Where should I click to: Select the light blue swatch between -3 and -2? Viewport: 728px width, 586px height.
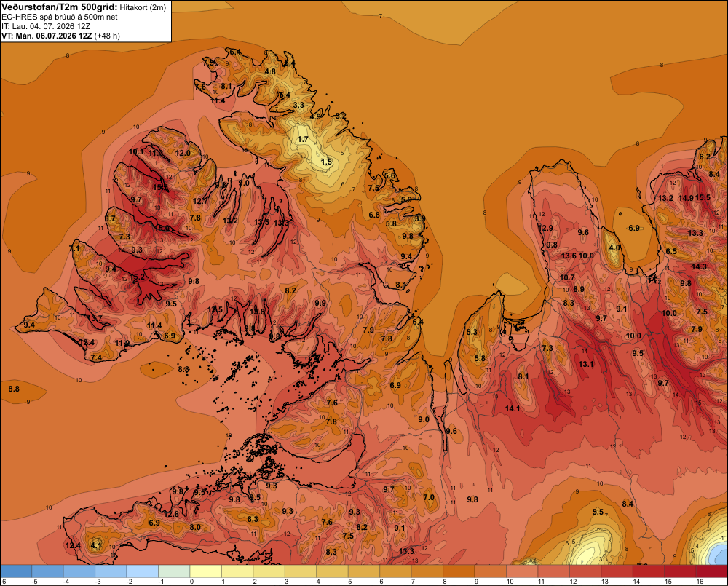[111, 571]
